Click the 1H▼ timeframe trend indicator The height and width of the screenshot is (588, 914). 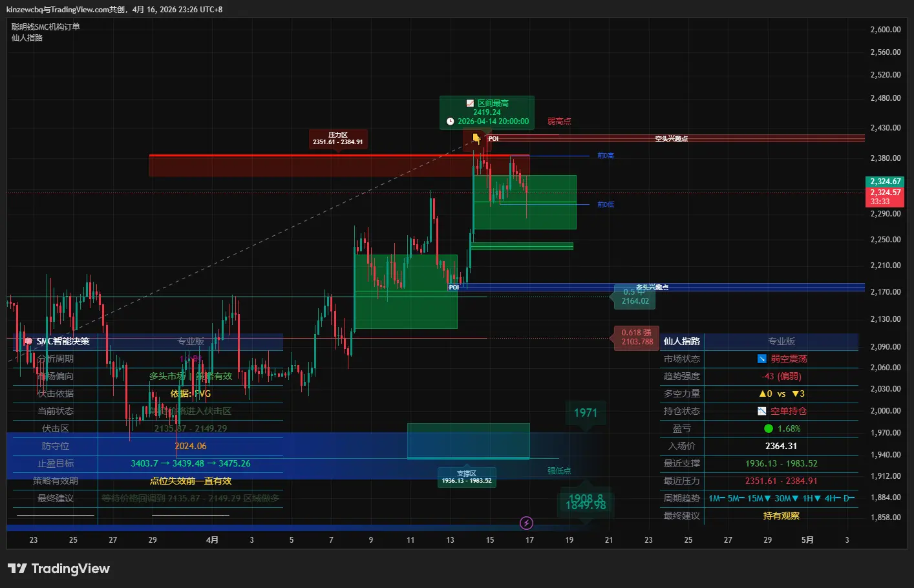[812, 498]
